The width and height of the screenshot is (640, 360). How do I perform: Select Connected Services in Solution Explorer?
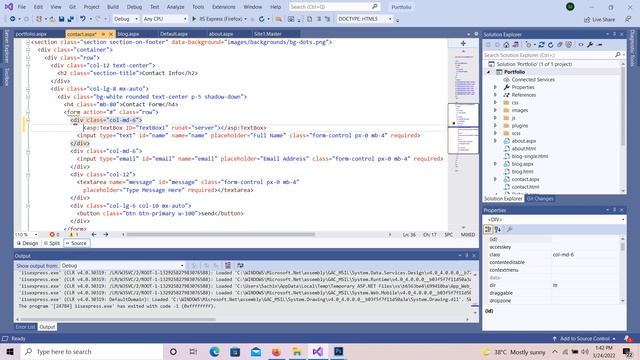(x=533, y=80)
